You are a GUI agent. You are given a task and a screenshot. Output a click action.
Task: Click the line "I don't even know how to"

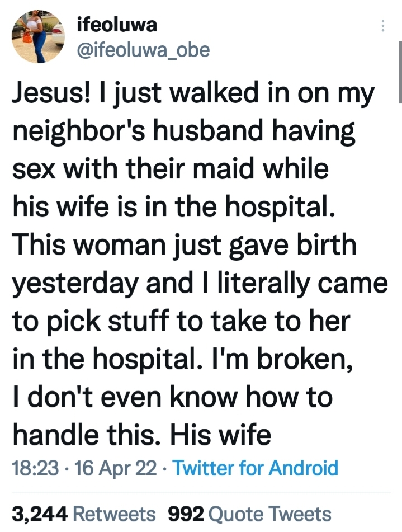coord(172,397)
